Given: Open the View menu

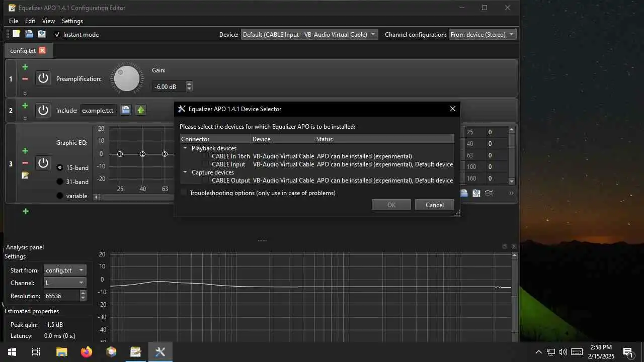Looking at the screenshot, I should [x=48, y=21].
